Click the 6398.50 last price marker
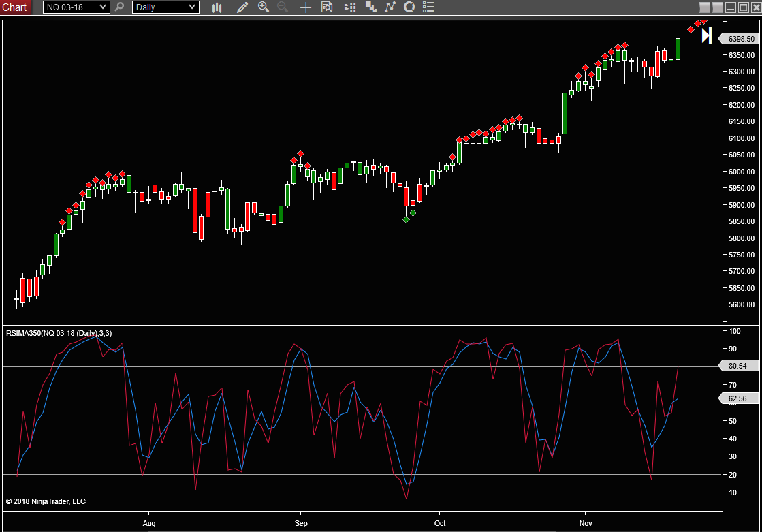This screenshot has width=762, height=532. [x=739, y=39]
